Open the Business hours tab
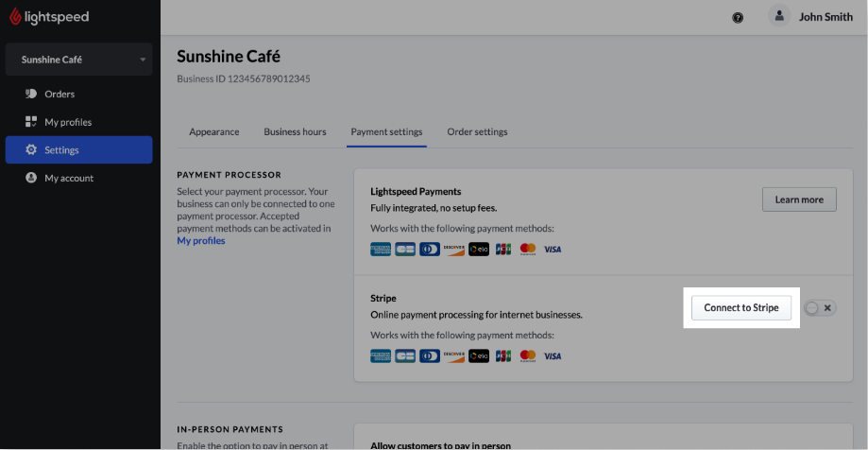The height and width of the screenshot is (450, 868). 295,131
